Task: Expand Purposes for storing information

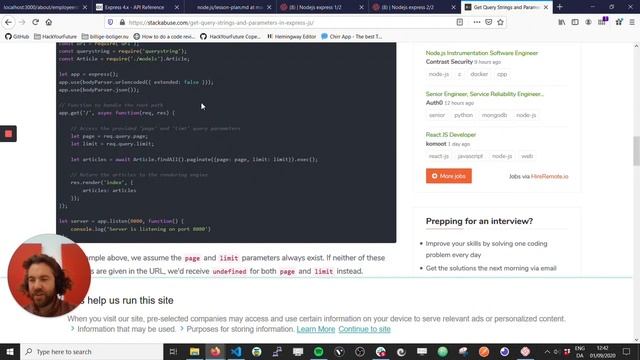Action: (x=237, y=329)
